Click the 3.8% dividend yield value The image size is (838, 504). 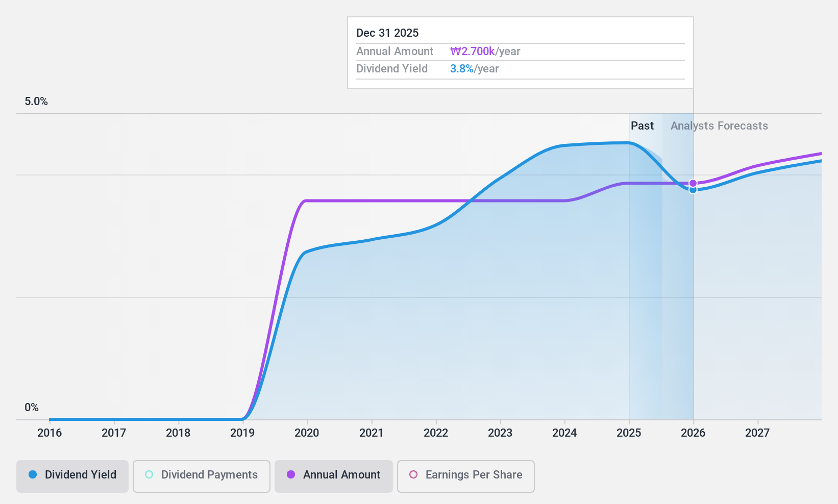pyautogui.click(x=462, y=69)
